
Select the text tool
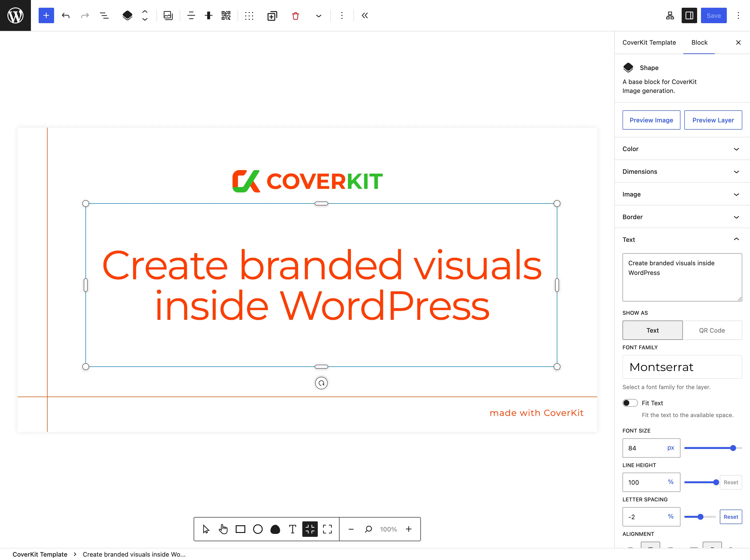tap(293, 529)
